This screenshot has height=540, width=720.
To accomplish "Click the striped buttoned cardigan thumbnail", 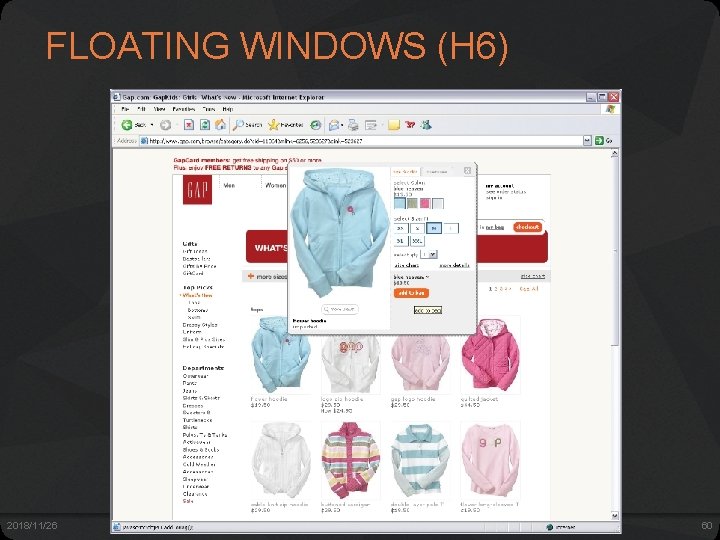I will (351, 461).
